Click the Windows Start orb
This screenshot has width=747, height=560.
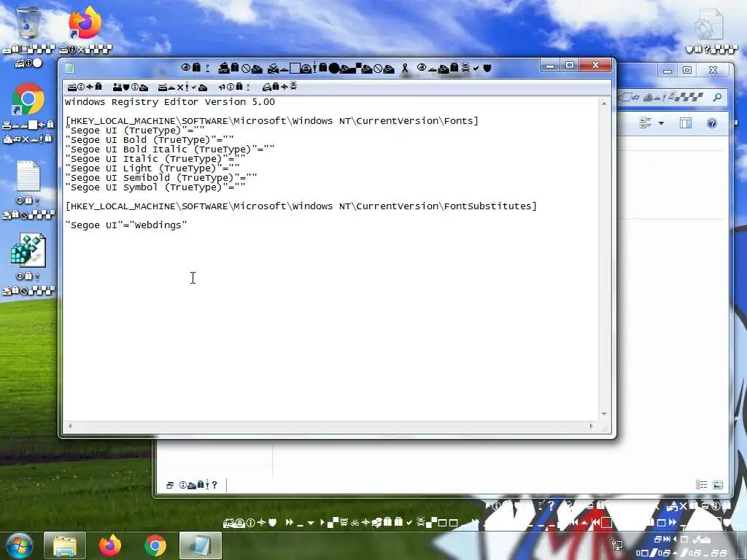(x=20, y=545)
